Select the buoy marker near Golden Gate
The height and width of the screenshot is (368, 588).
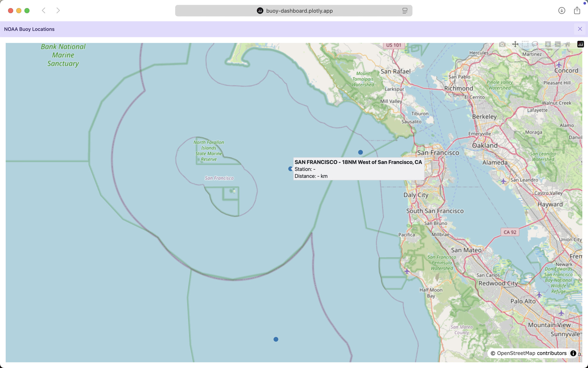click(360, 152)
